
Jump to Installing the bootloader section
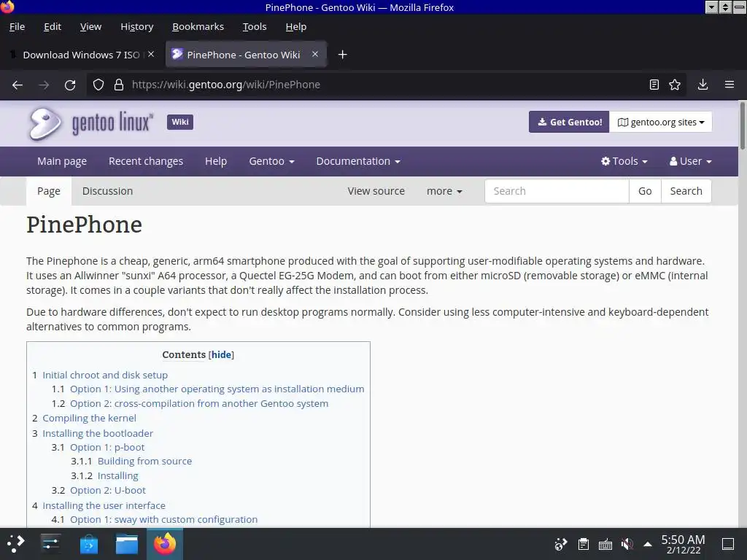click(98, 433)
